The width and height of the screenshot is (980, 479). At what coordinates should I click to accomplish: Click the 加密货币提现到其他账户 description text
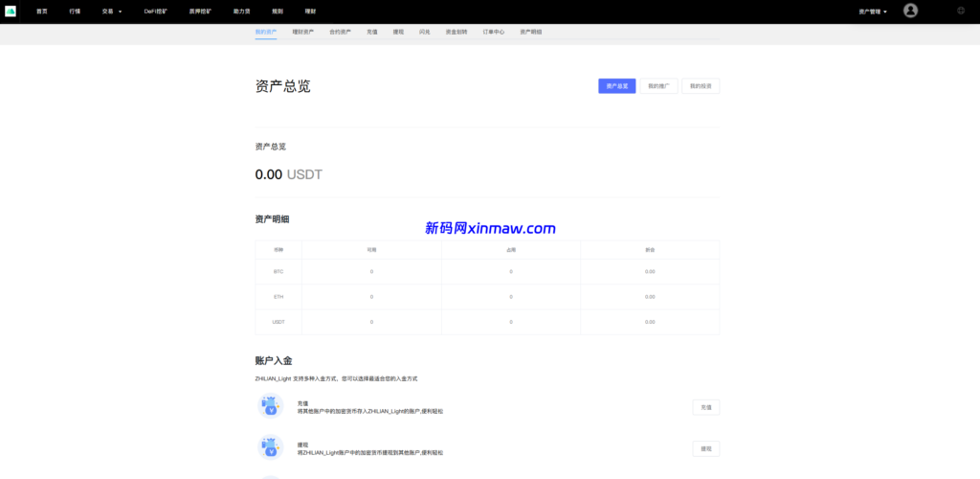[x=370, y=452]
